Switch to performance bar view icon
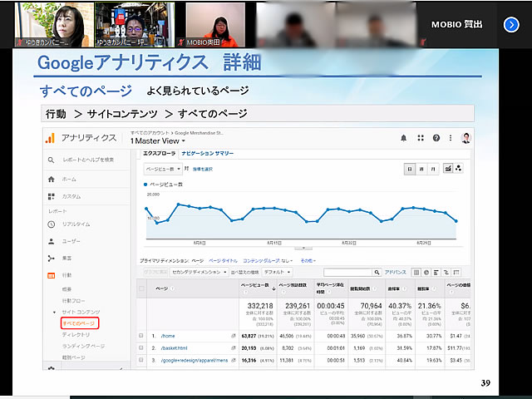The height and width of the screenshot is (399, 532). click(x=436, y=272)
